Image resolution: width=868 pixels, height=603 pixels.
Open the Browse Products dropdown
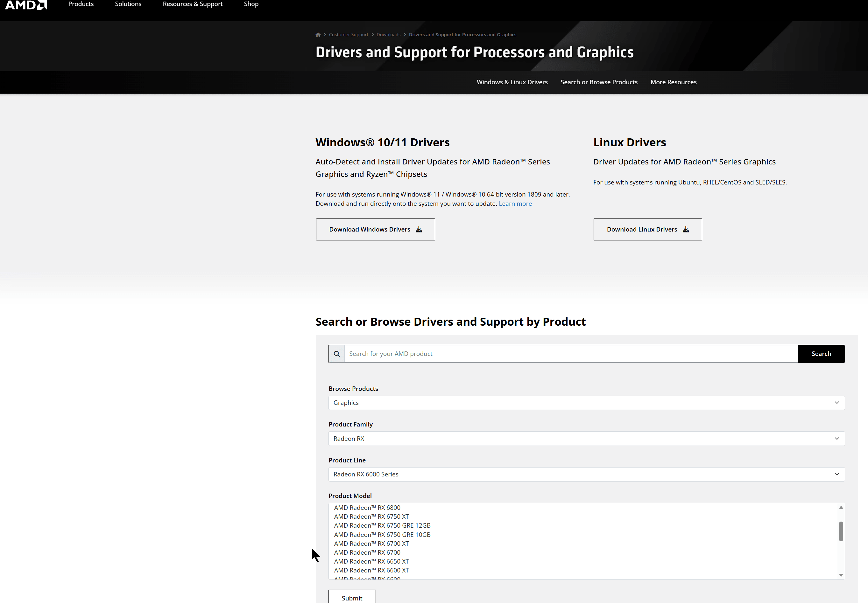tap(586, 403)
